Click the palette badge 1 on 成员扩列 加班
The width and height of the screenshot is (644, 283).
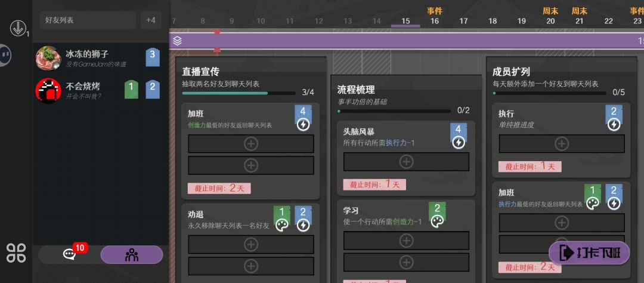click(593, 198)
